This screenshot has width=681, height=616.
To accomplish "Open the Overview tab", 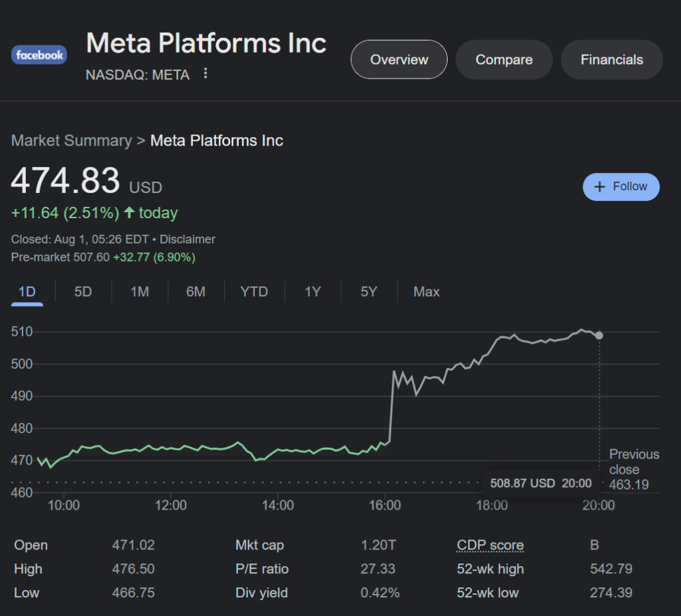I will tap(399, 60).
